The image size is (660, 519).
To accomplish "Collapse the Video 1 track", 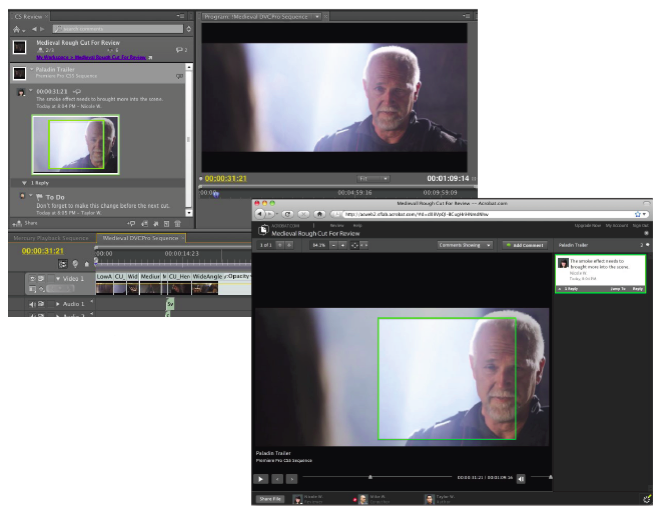I will tap(58, 279).
